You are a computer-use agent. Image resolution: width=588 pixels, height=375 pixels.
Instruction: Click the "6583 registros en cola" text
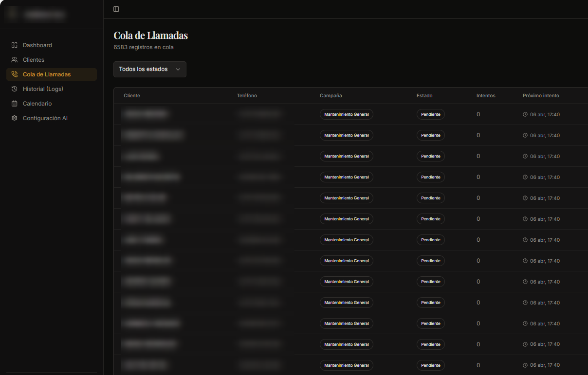144,47
